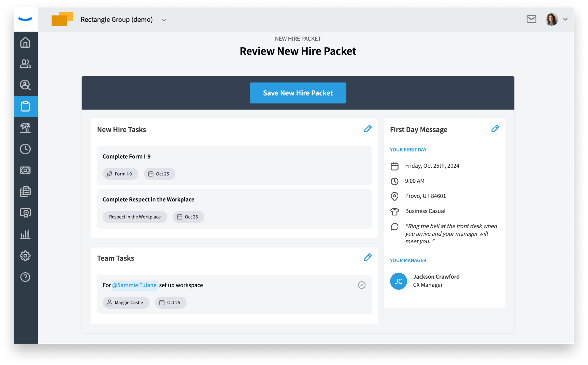Expand the Rectangle Group company dropdown
This screenshot has height=365, width=588.
pos(164,20)
